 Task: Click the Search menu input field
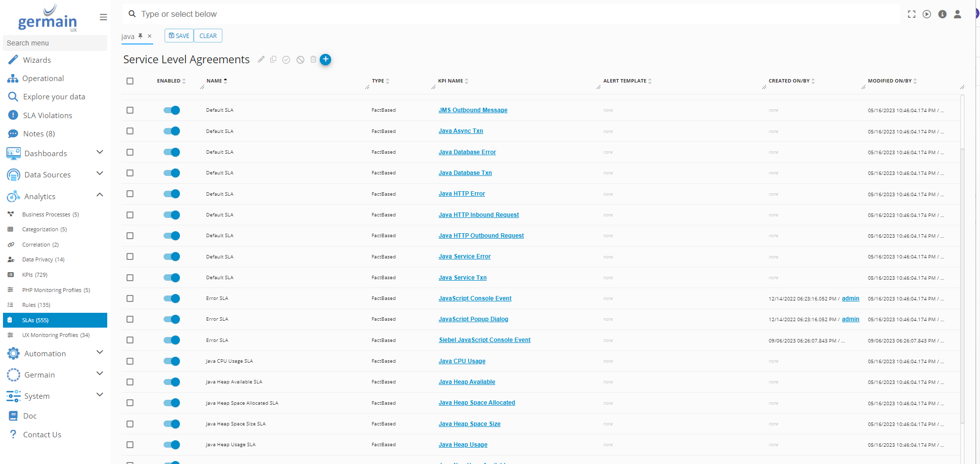(x=55, y=43)
